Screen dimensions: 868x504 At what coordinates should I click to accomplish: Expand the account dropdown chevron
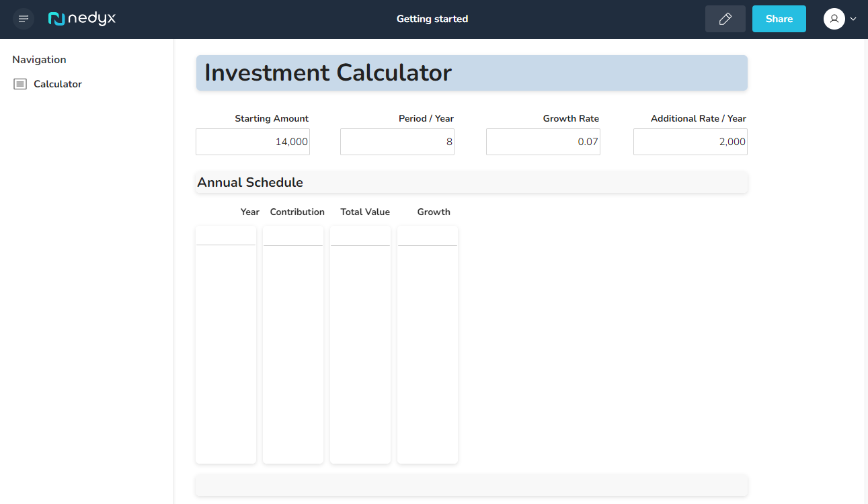(x=853, y=19)
